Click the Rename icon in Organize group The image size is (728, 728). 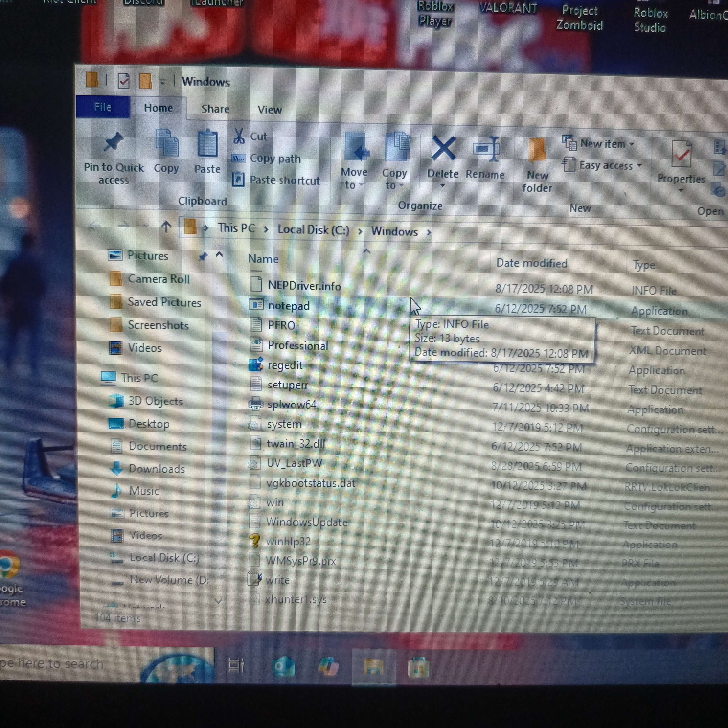pyautogui.click(x=486, y=150)
